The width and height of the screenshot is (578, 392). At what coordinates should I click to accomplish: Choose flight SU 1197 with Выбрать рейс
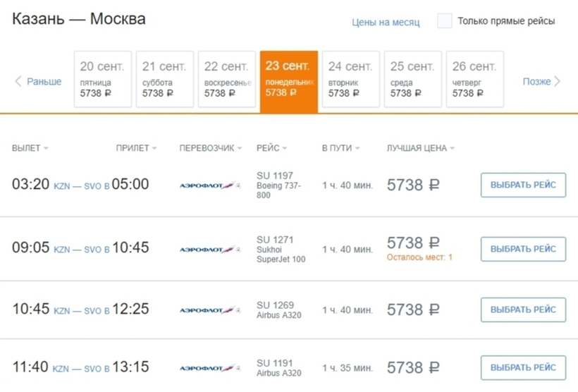tap(523, 185)
